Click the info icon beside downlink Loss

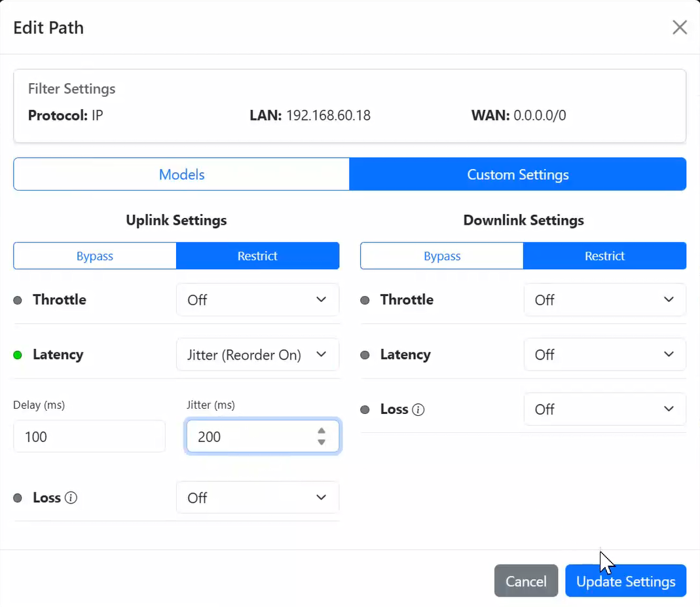418,409
